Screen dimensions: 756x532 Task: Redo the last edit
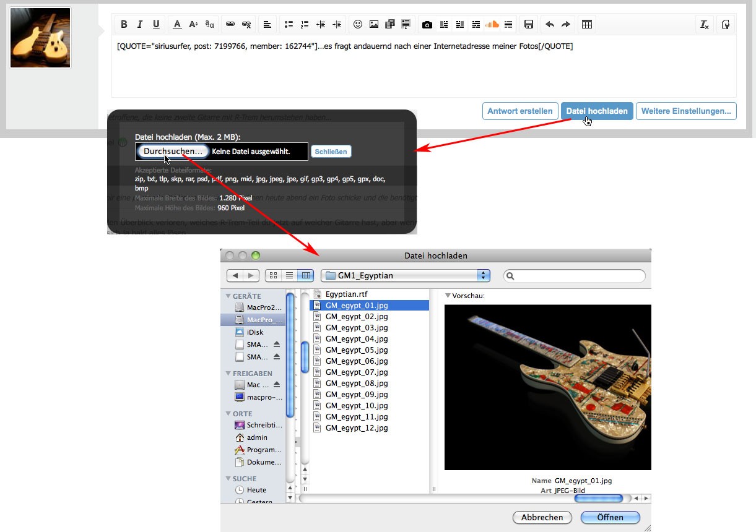566,25
